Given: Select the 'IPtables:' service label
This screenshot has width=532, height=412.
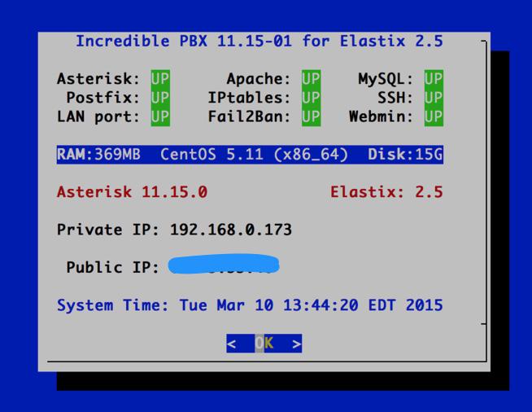Looking at the screenshot, I should click(x=250, y=98).
